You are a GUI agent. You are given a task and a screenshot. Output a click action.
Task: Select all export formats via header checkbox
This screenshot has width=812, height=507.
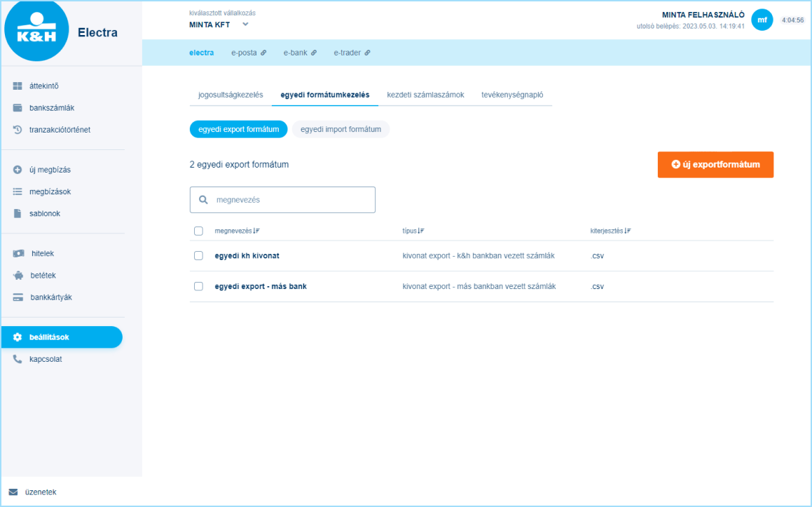coord(198,231)
